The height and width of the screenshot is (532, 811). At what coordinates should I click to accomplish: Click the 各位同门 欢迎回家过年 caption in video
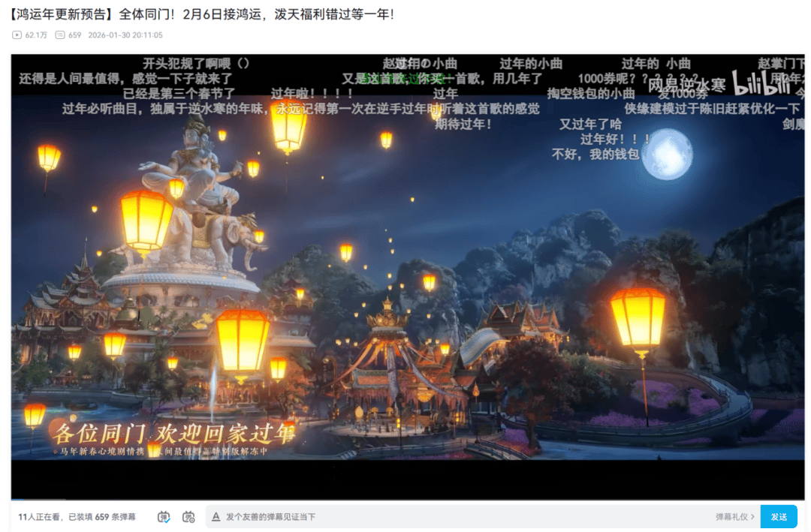[x=173, y=434]
